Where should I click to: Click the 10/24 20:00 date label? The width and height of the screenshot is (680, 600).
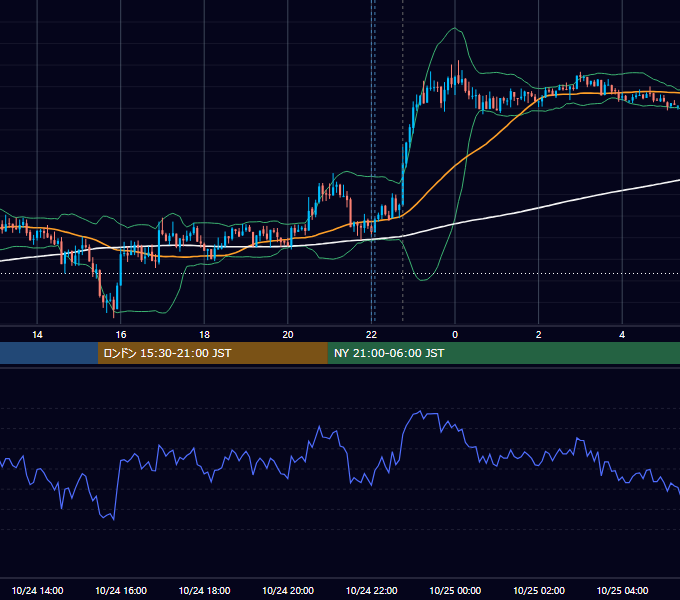tap(288, 590)
